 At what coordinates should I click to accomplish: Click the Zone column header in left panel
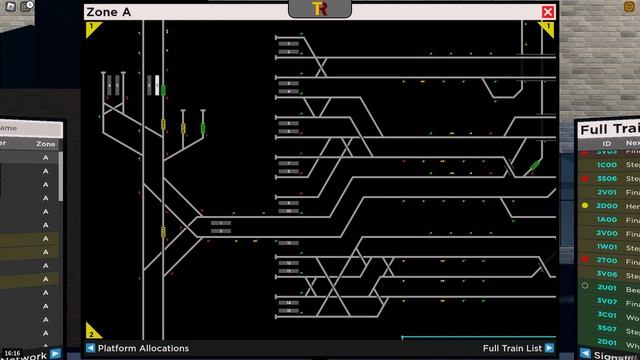pos(45,144)
